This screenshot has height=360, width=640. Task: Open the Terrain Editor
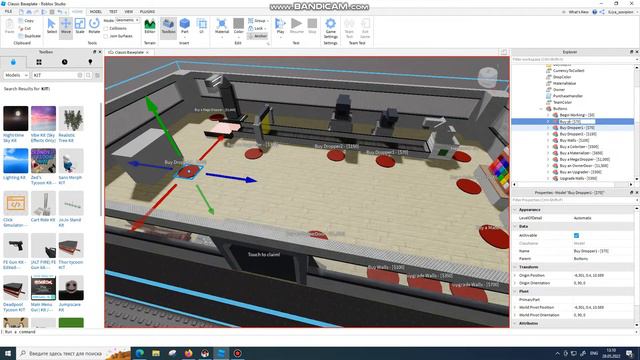pyautogui.click(x=150, y=26)
